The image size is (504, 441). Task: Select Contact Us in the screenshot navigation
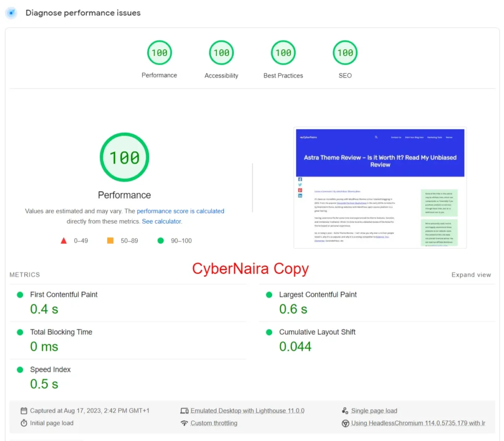point(395,137)
